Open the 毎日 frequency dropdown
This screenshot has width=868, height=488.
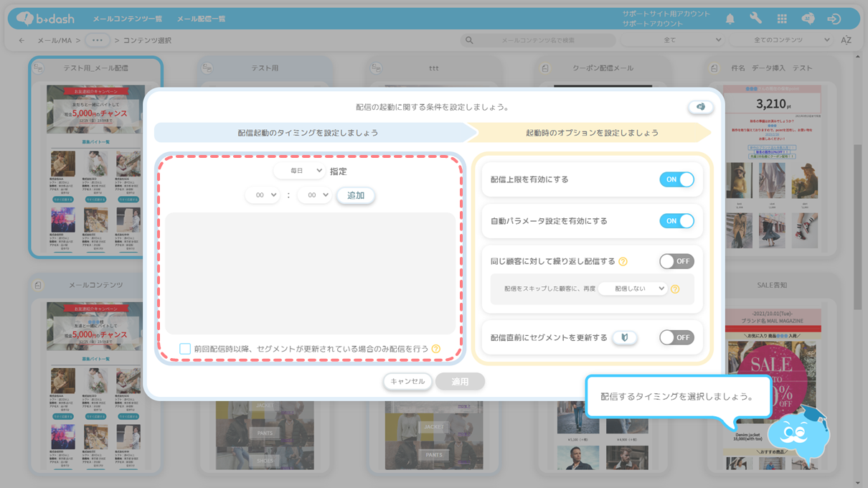pyautogui.click(x=299, y=171)
